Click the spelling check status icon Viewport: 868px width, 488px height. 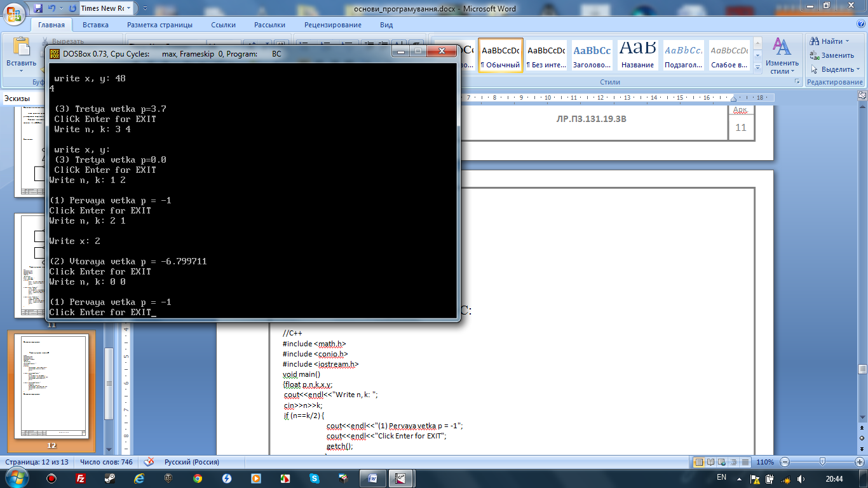tap(149, 462)
